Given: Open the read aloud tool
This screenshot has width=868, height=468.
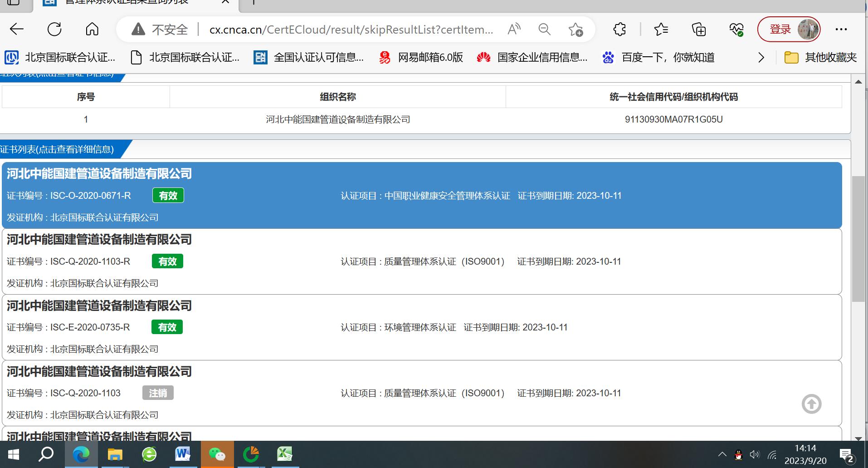Looking at the screenshot, I should (x=514, y=30).
